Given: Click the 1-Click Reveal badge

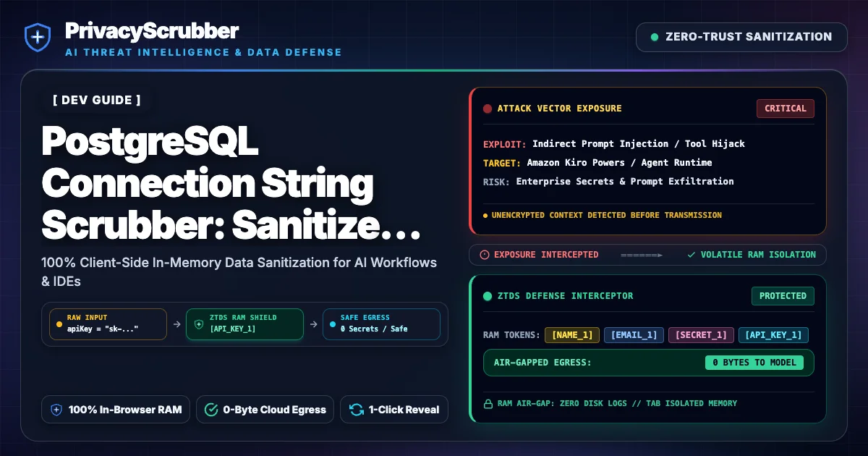Looking at the screenshot, I should point(394,409).
